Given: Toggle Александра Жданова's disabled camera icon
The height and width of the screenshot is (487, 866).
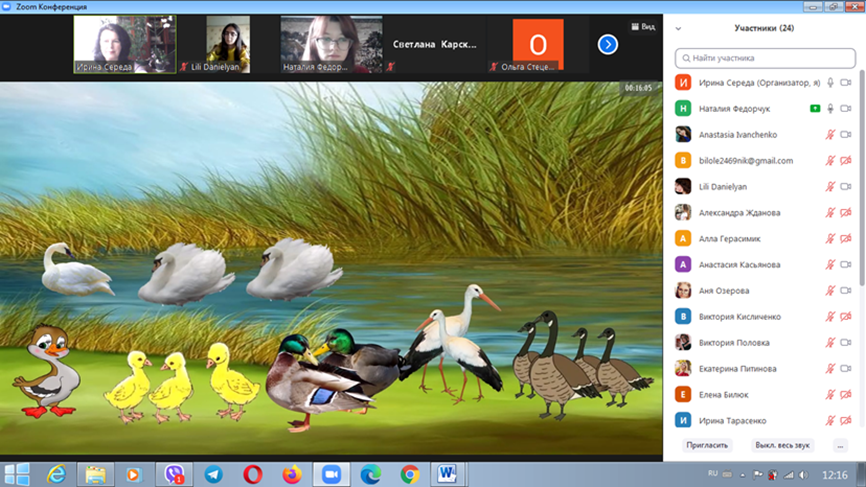Looking at the screenshot, I should coord(846,213).
